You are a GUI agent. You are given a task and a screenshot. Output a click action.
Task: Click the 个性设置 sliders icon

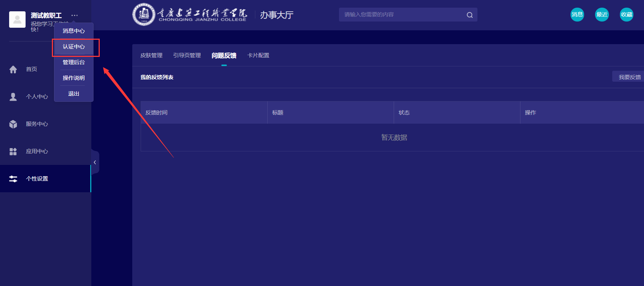pos(13,179)
